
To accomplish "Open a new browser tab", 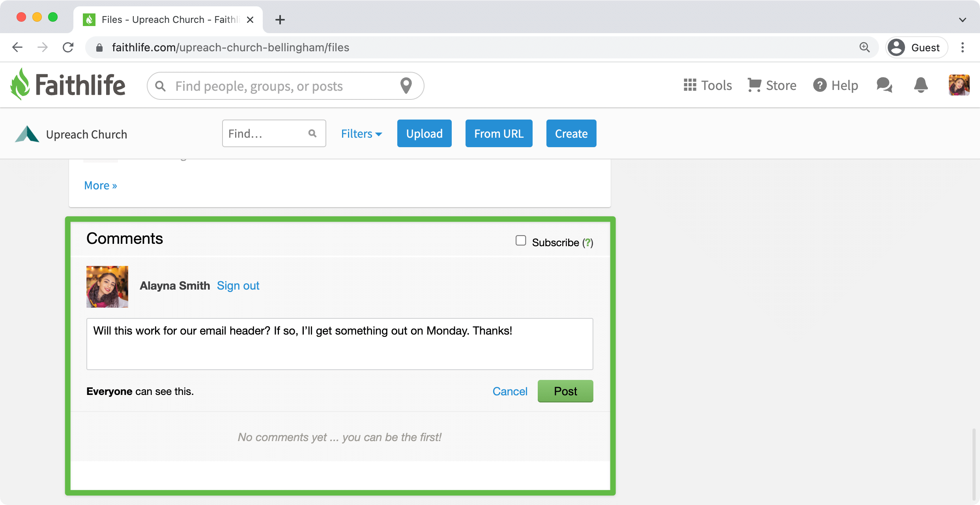I will pos(280,20).
